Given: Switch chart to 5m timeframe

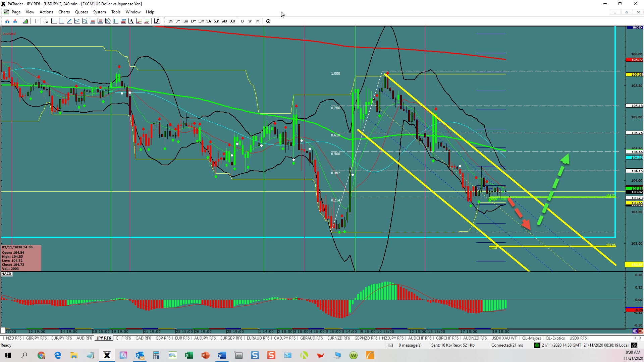Looking at the screenshot, I should (185, 21).
